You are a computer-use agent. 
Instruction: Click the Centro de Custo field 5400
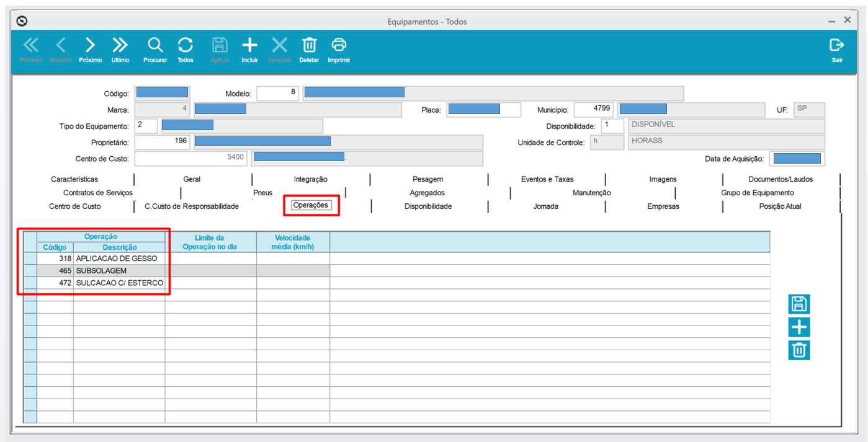click(190, 159)
